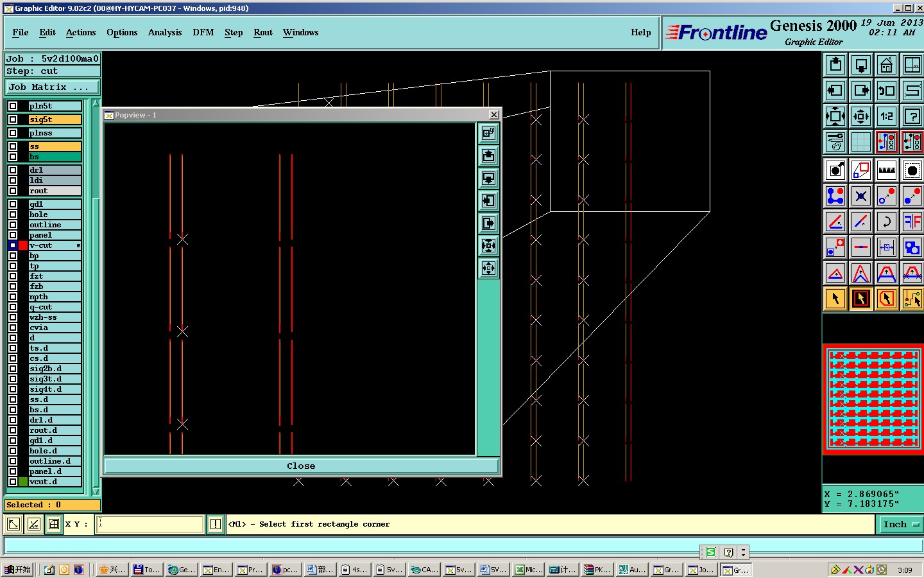
Task: Open the Actions menu
Action: 81,32
